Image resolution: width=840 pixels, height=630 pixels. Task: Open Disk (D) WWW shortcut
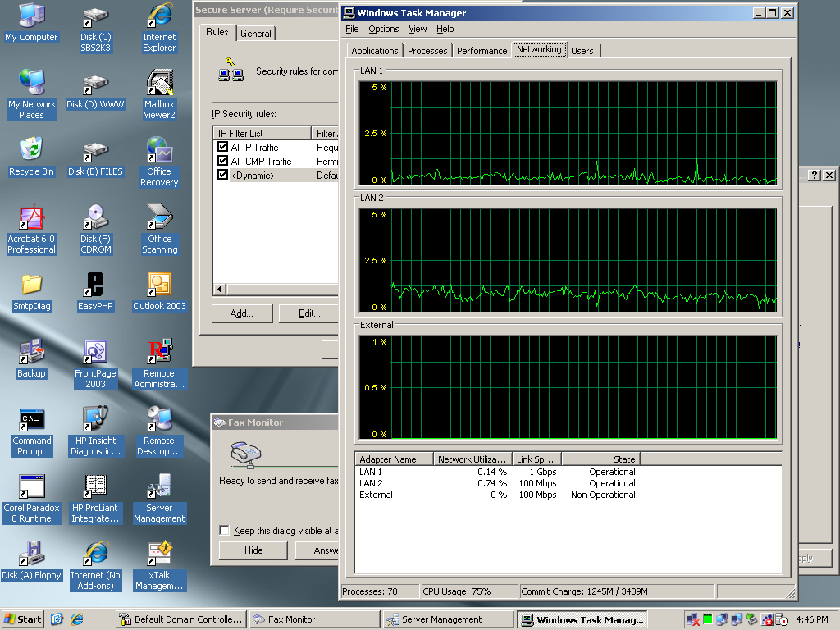click(95, 92)
